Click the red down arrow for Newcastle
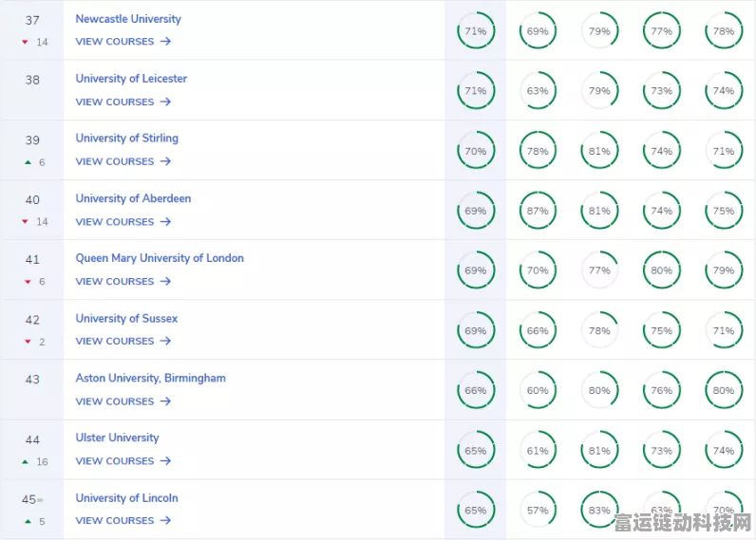 (25, 42)
